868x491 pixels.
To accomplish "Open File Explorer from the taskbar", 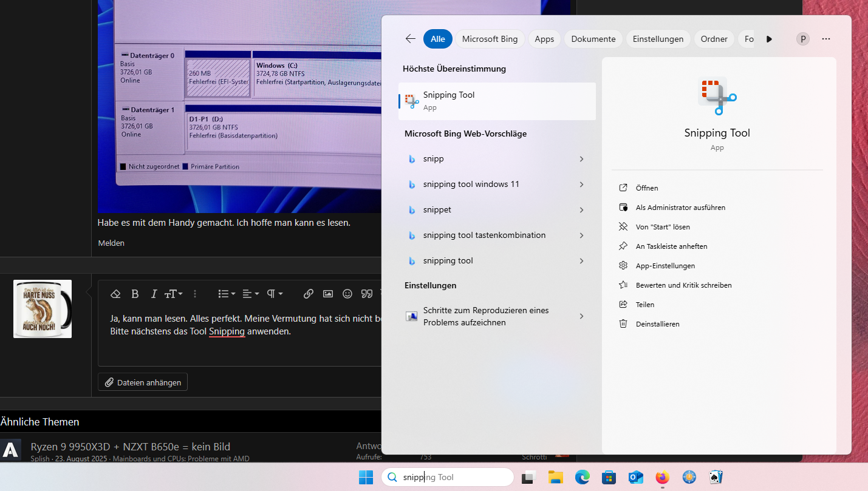I will click(555, 478).
